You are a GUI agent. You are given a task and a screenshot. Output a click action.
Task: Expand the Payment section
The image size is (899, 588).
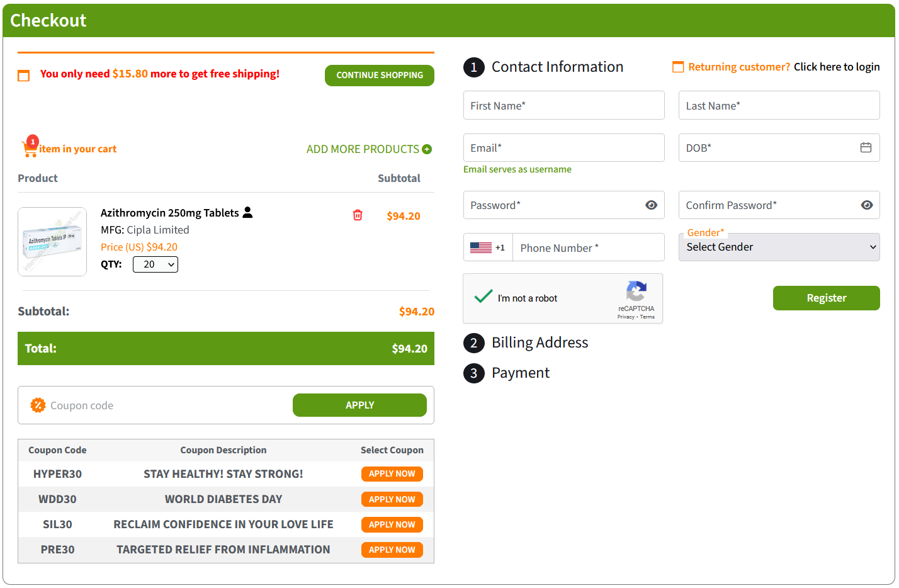click(520, 373)
